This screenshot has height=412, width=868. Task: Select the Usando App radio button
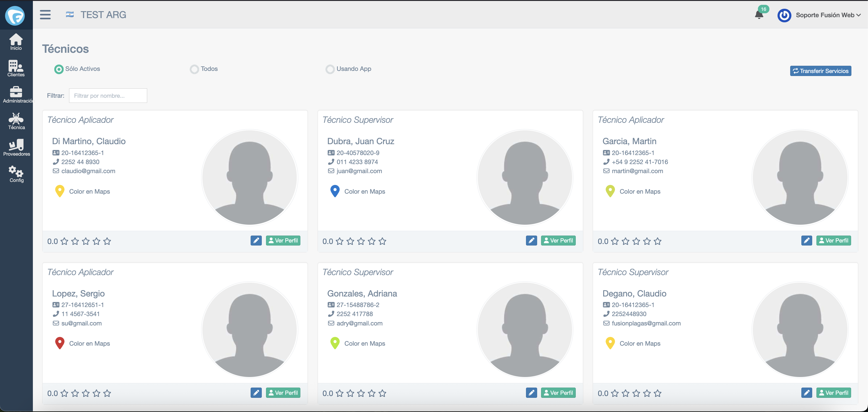click(330, 69)
